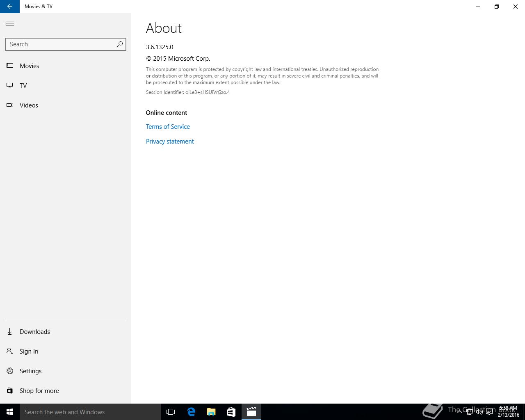Launch Microsoft Edge from the taskbar
The width and height of the screenshot is (525, 420).
coord(191,412)
